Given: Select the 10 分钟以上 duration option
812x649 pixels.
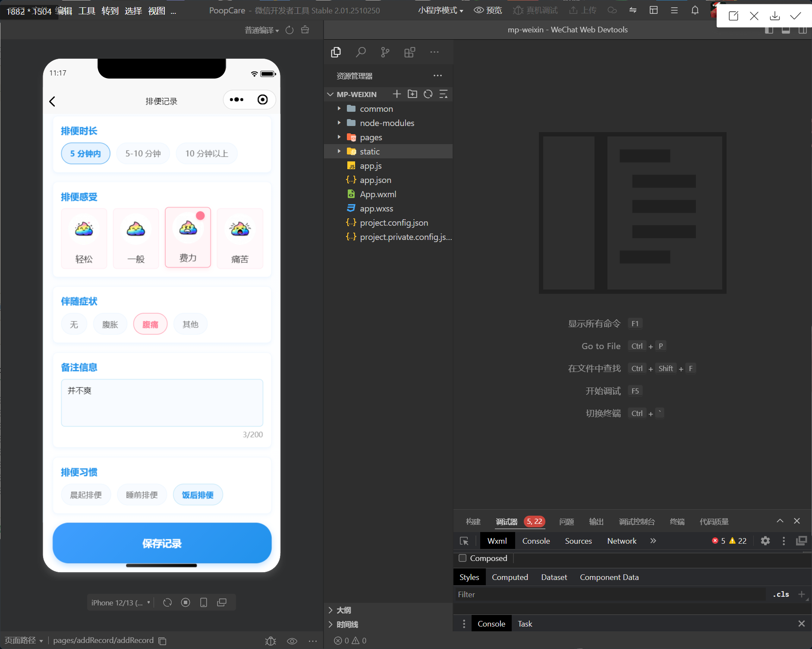Looking at the screenshot, I should pos(207,154).
